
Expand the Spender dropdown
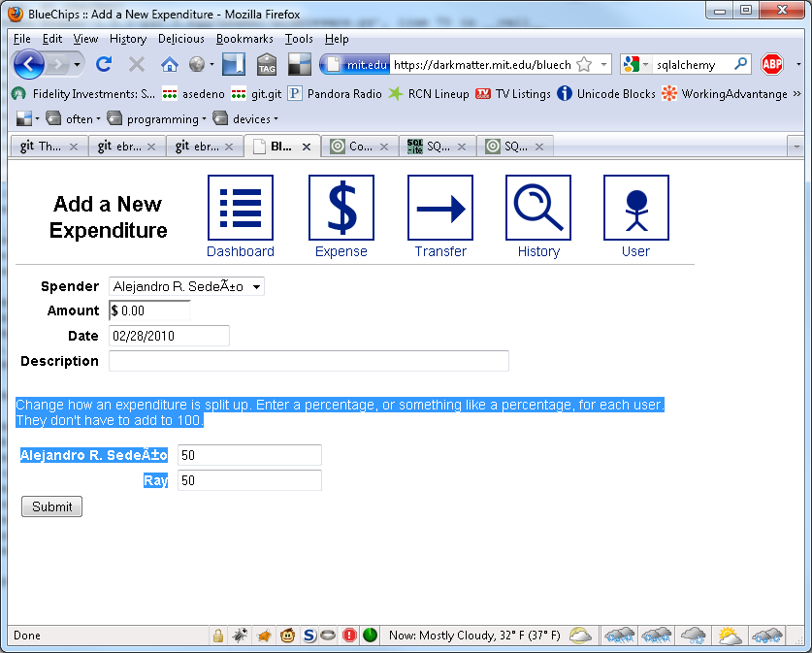tap(186, 286)
